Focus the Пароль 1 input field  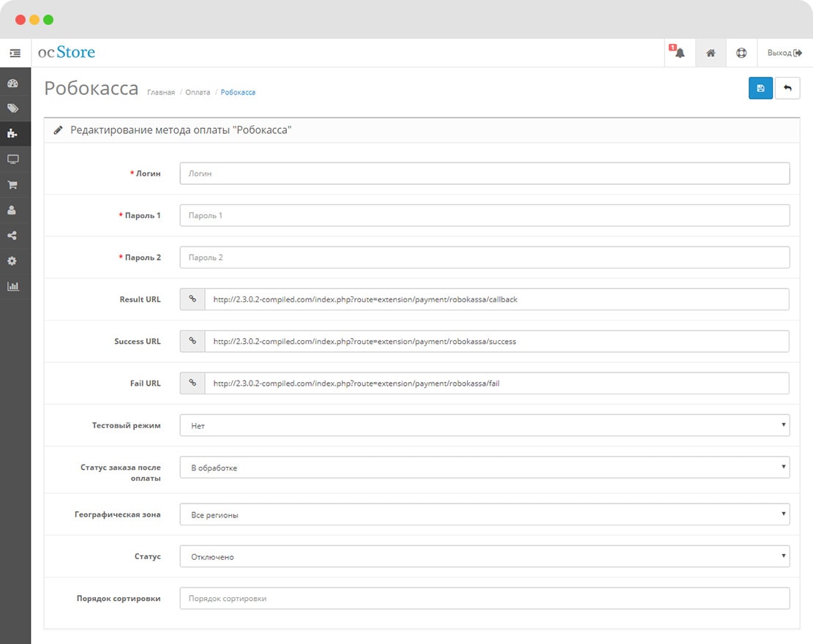tap(484, 215)
